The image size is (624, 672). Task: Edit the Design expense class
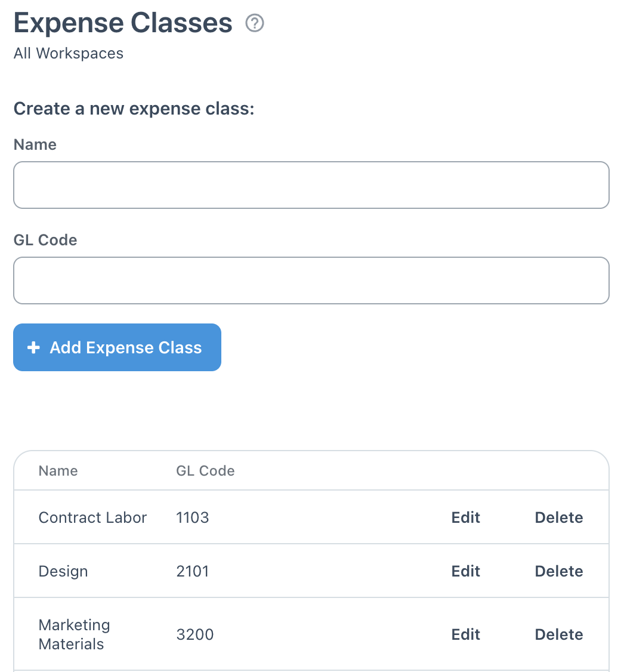(x=465, y=571)
